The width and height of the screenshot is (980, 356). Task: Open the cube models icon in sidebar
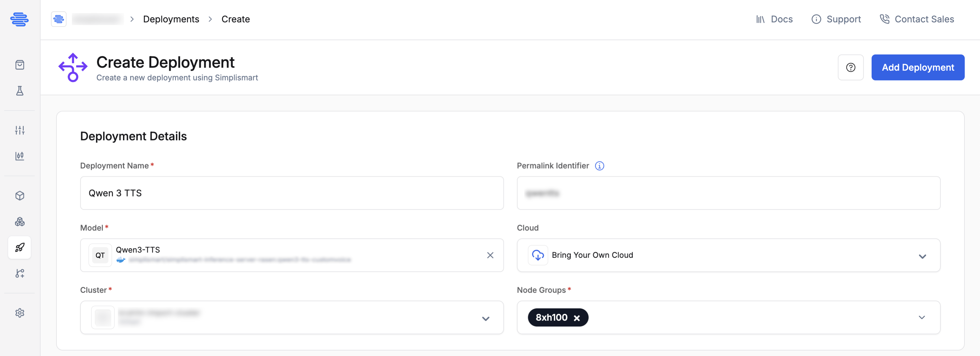[20, 196]
